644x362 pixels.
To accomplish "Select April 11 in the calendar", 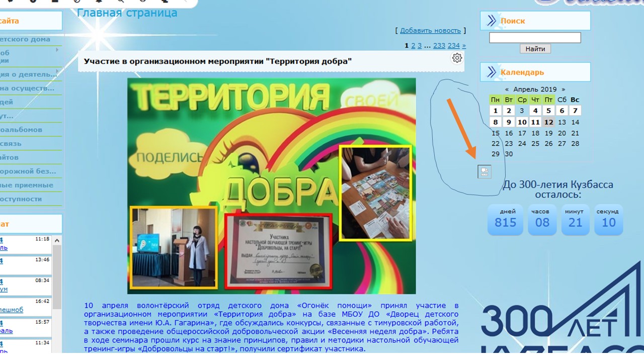I will tap(535, 122).
